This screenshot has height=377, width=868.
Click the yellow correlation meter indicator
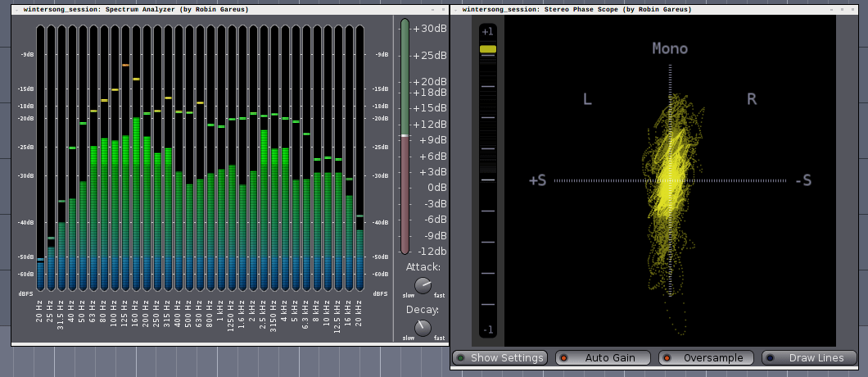[x=488, y=49]
